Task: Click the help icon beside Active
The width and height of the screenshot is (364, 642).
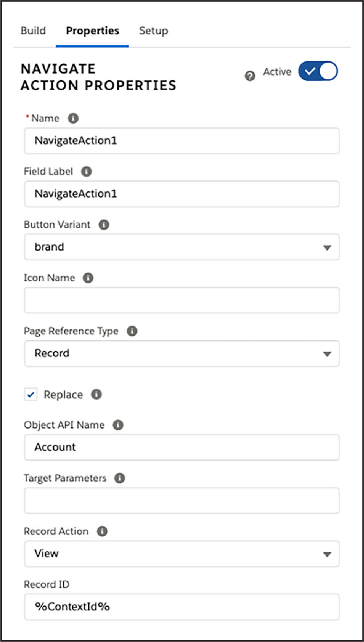Action: tap(249, 76)
